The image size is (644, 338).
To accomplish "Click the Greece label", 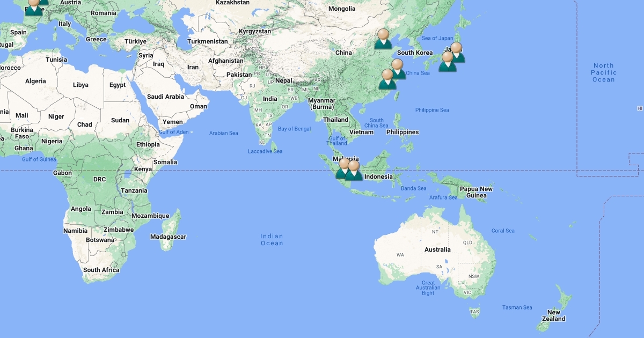I will pos(96,39).
